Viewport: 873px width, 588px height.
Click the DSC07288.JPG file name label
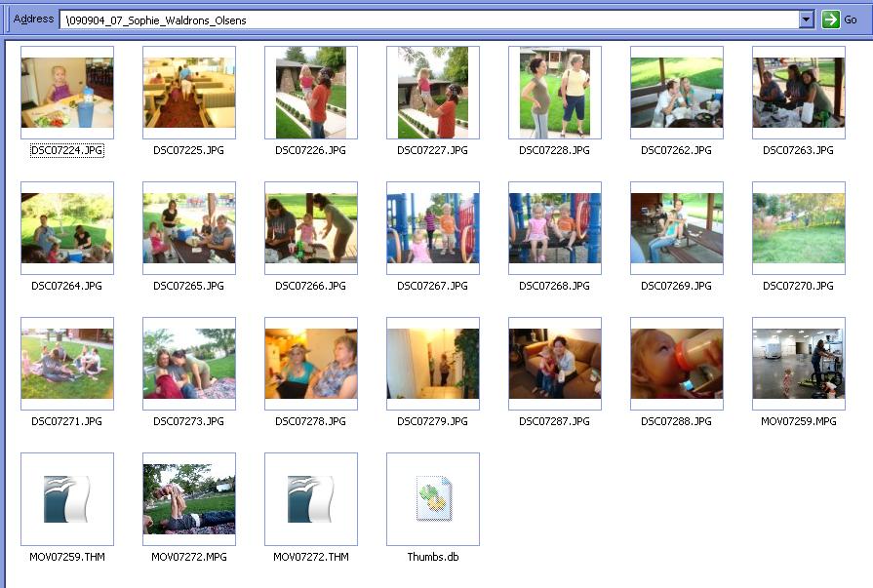[x=677, y=421]
